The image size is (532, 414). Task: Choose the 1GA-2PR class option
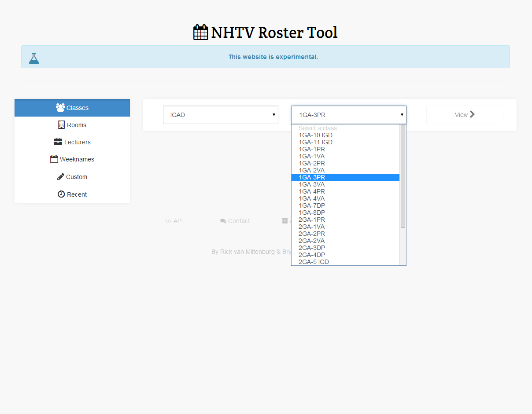click(x=345, y=163)
